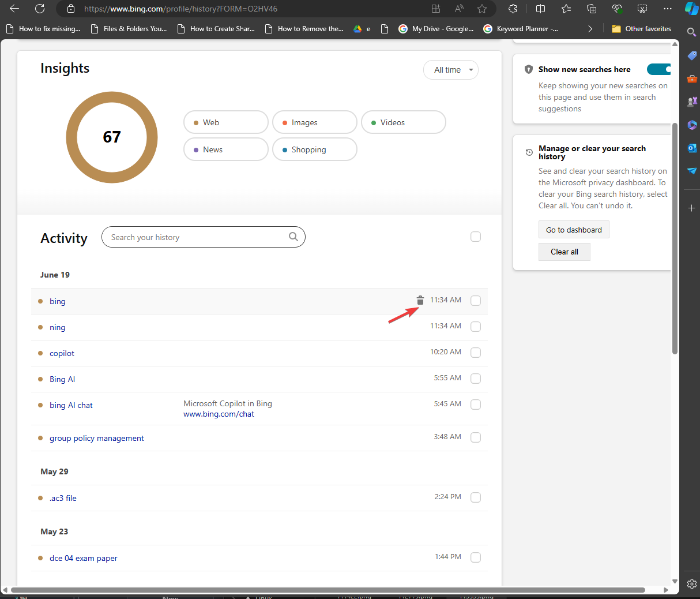
Task: Open the www.bing.com/chat link
Action: (219, 414)
